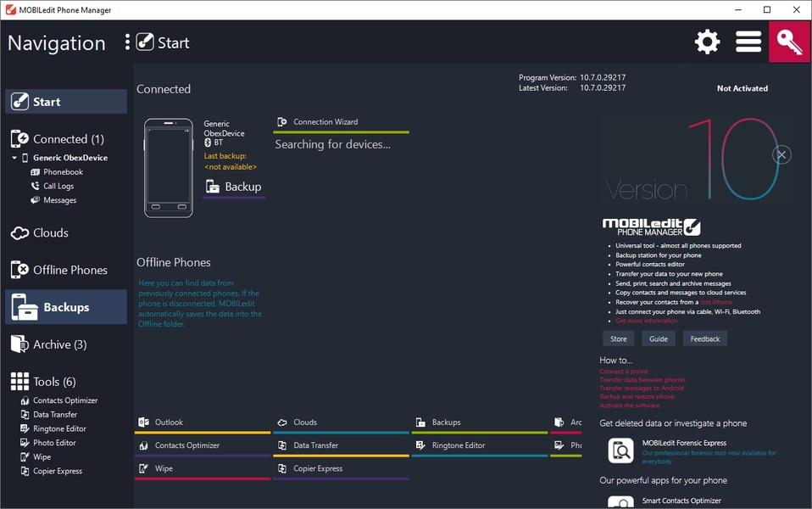Click the three-dot navigation menu icon
The width and height of the screenshot is (812, 509).
[x=127, y=42]
